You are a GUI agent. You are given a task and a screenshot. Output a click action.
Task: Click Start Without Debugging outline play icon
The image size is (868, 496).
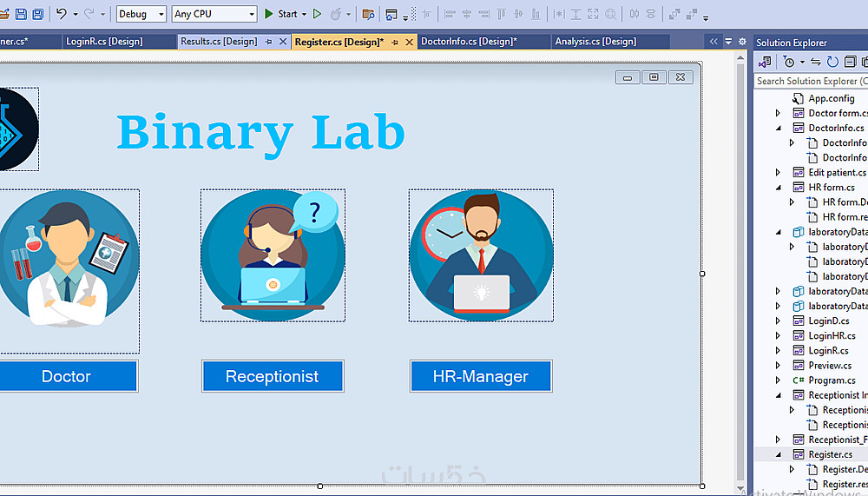coord(317,14)
